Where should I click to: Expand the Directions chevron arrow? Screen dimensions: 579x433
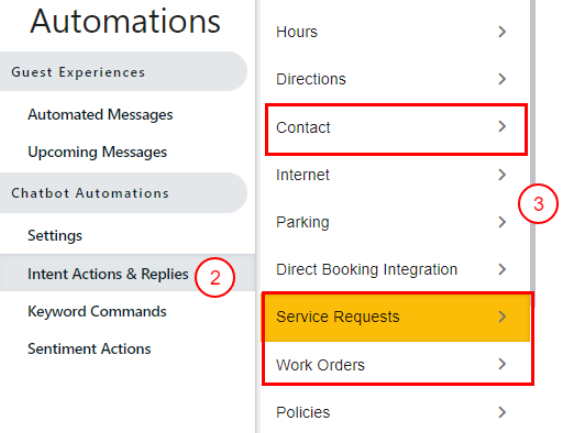[501, 79]
